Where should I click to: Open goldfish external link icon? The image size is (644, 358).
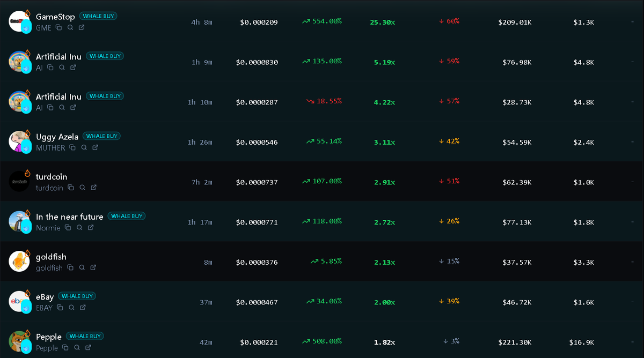tap(93, 267)
